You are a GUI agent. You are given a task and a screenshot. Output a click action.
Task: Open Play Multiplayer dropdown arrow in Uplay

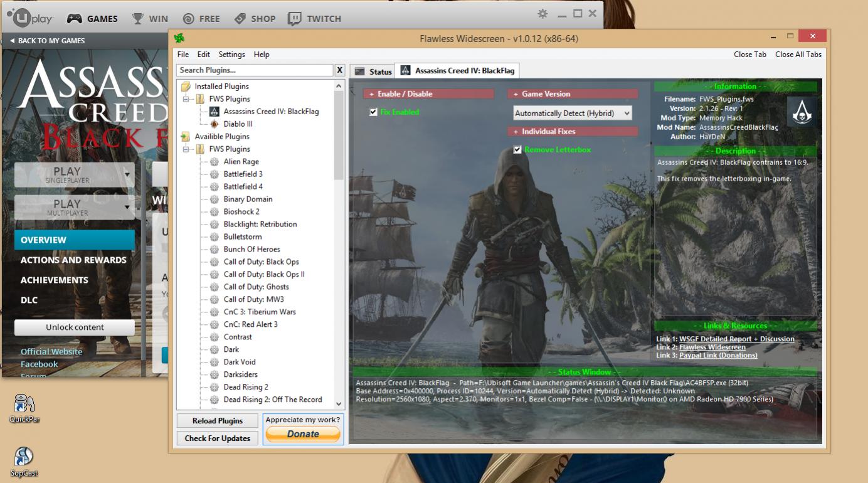pyautogui.click(x=127, y=207)
